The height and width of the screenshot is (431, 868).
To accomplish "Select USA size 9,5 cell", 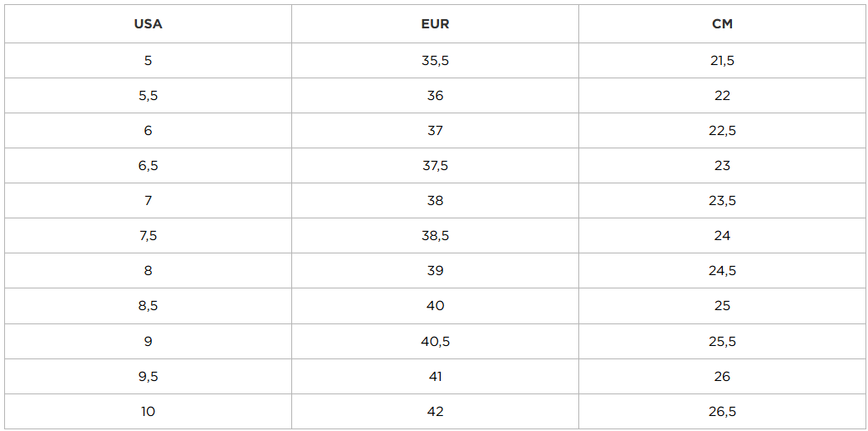I will [148, 377].
